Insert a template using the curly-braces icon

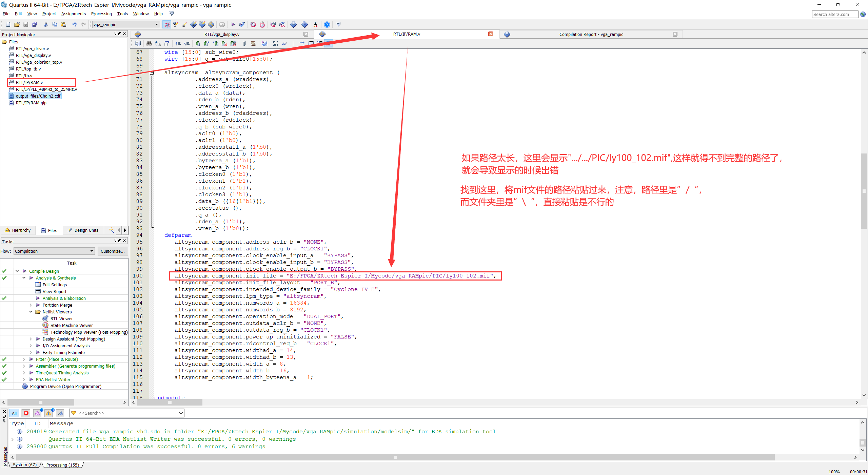click(x=166, y=44)
